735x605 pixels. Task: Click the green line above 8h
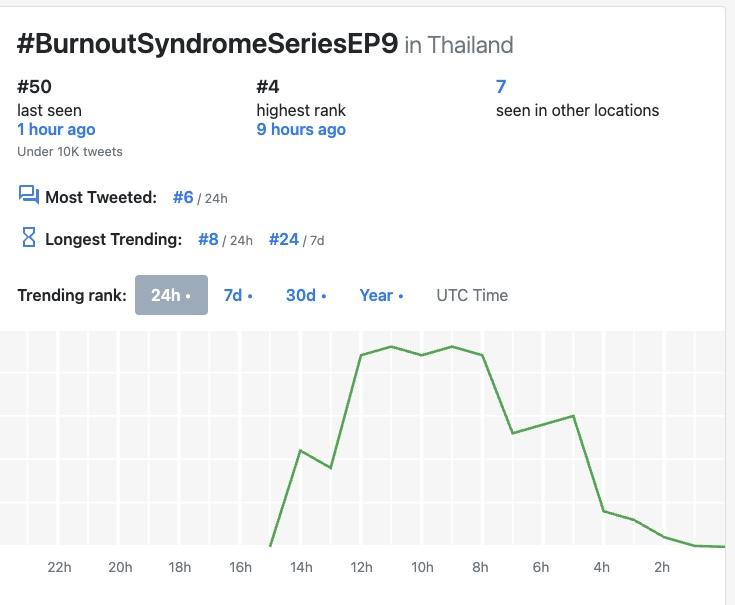[483, 355]
